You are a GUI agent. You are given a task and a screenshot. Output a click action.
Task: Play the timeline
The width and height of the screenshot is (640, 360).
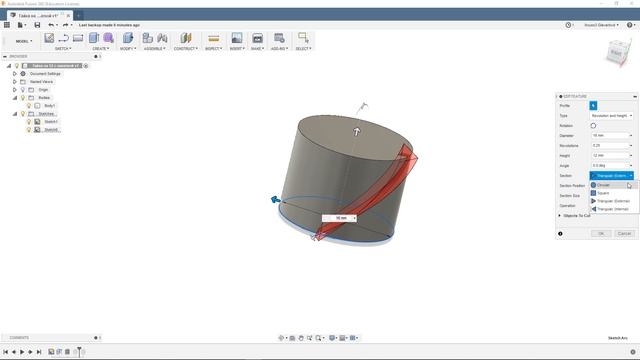click(22, 352)
